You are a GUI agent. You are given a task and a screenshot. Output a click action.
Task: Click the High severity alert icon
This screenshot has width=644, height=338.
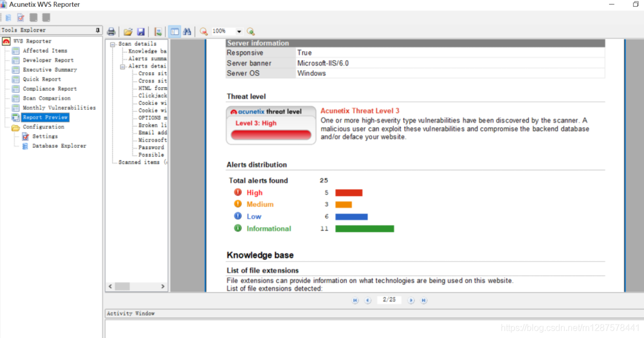pos(238,192)
